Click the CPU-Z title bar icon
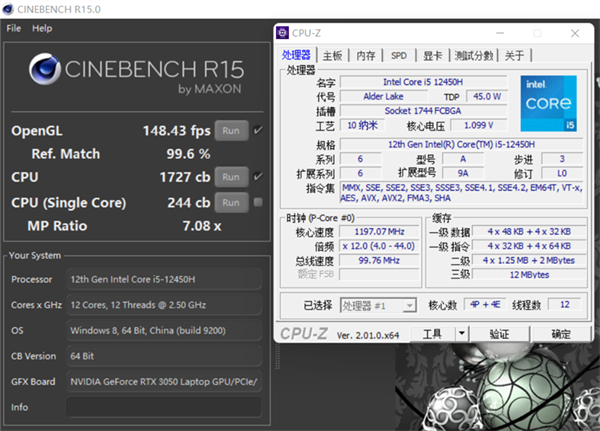The width and height of the screenshot is (600, 431). pos(287,34)
